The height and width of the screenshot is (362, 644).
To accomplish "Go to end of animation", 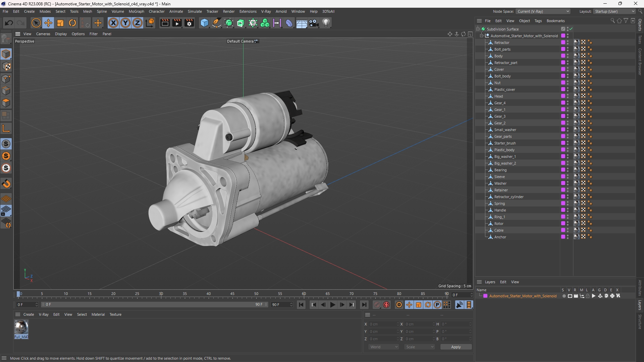I will pos(364,305).
